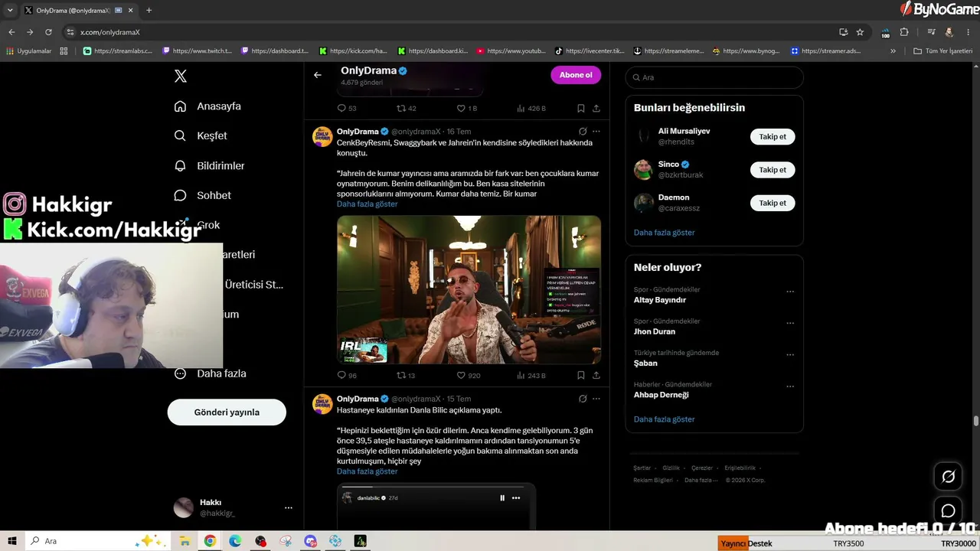Expand Daha fazla göster on the Danla Bilic post

click(367, 471)
